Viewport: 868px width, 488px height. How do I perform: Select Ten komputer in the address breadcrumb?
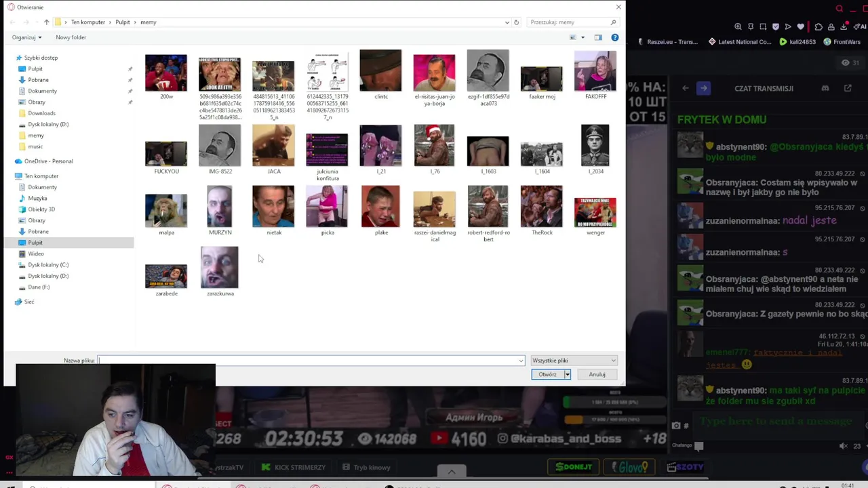coord(87,22)
